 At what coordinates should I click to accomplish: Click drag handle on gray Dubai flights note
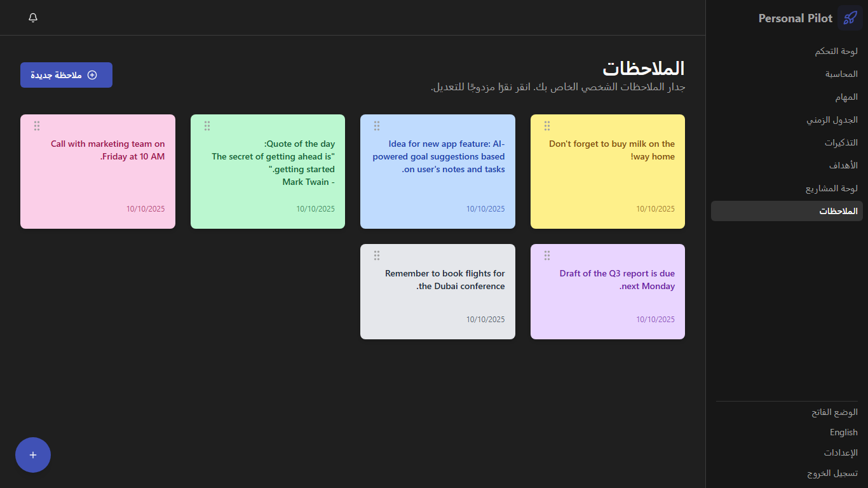(377, 255)
